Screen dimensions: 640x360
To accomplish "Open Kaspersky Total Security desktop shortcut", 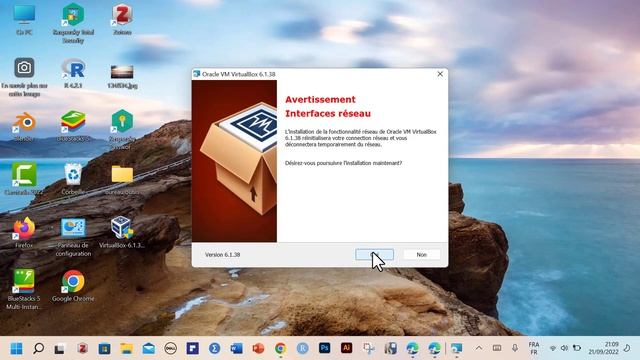I will [73, 23].
